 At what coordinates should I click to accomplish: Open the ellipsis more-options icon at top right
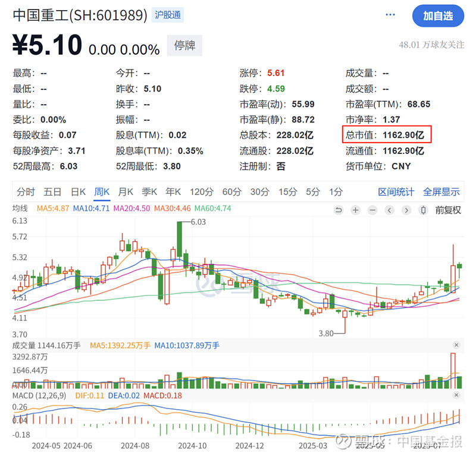pos(390,14)
